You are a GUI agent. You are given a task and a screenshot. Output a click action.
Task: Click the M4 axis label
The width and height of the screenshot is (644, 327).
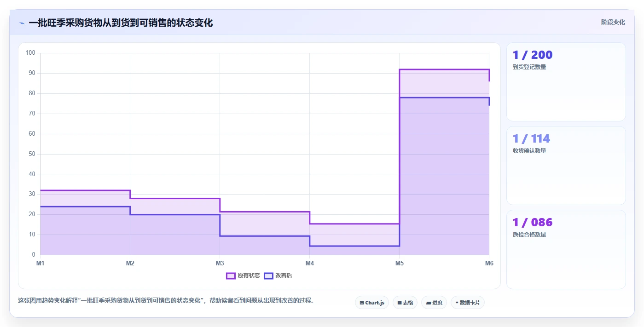tap(309, 263)
